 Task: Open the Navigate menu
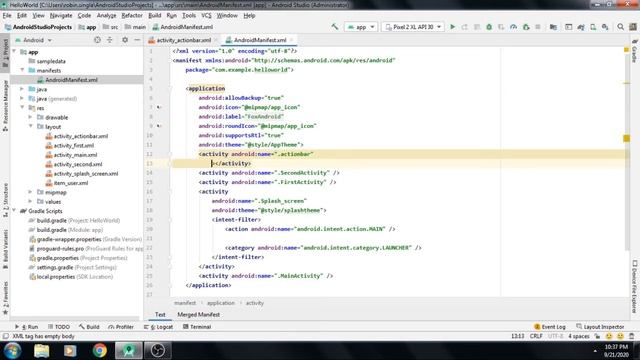pos(61,16)
